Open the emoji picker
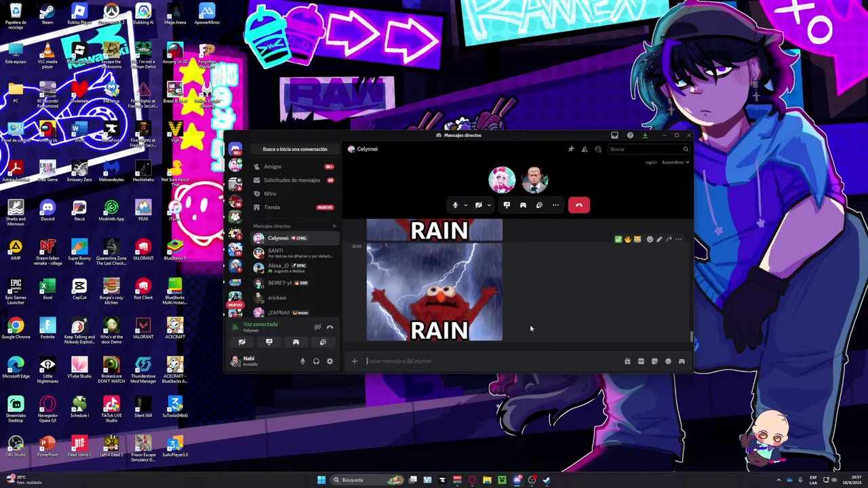 click(668, 361)
